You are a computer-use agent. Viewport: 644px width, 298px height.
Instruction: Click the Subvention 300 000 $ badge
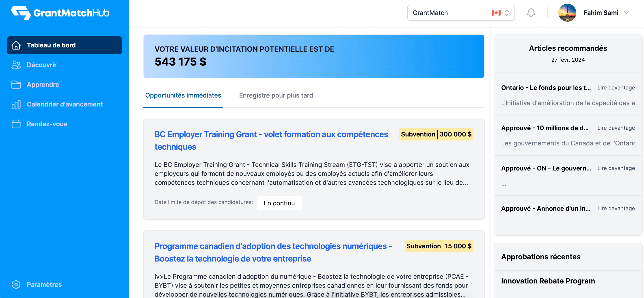[x=436, y=134]
